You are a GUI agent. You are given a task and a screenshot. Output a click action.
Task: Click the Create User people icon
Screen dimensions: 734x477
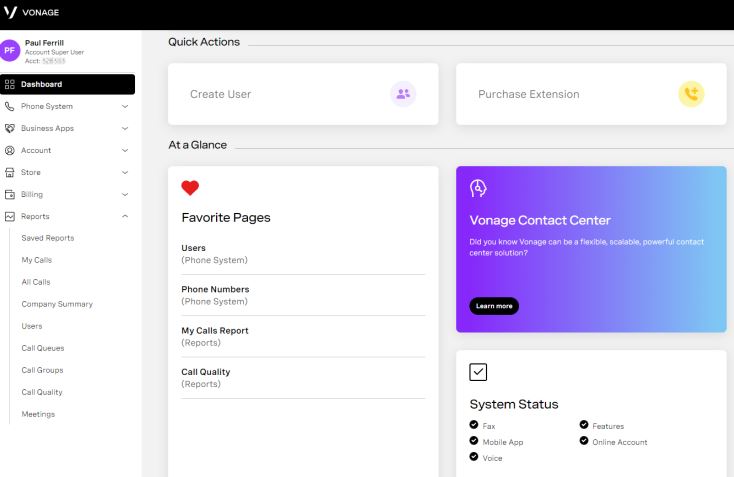[403, 94]
